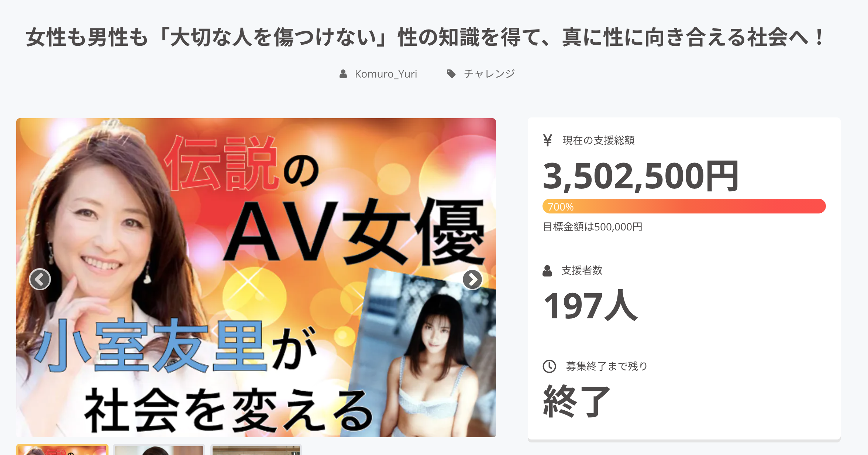Click the clock icon next to 募集終了まで残り
This screenshot has height=455, width=868.
[549, 366]
